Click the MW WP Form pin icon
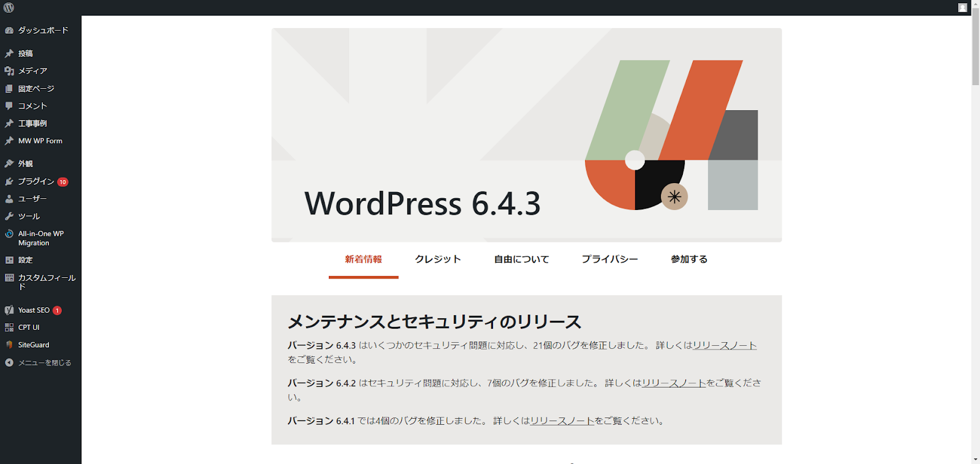 click(x=9, y=141)
